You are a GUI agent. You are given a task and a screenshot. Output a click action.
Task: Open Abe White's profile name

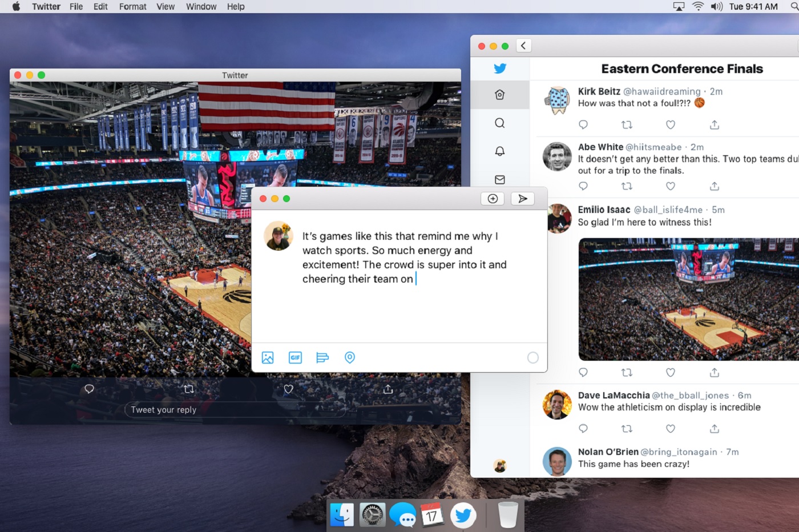[x=600, y=147]
